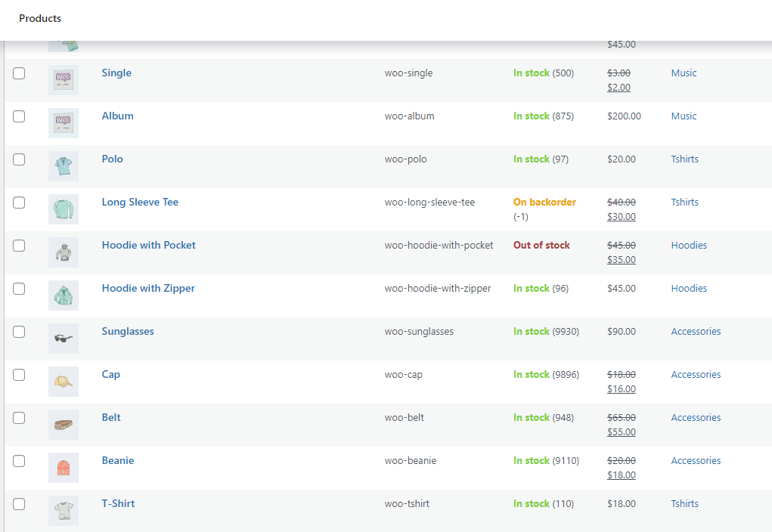Select the SKU woo-hoodie-with-zipper
The width and height of the screenshot is (772, 532).
(438, 289)
